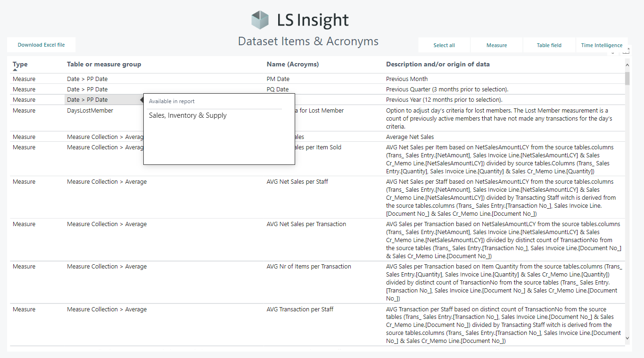
Task: Click Sales, Inventory & Supply in tooltip
Action: [188, 115]
